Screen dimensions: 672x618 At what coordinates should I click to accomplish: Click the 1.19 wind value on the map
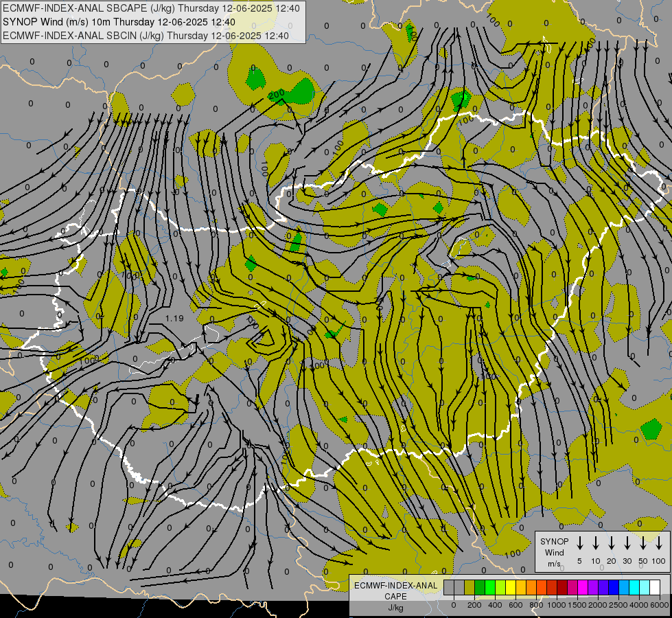coord(174,318)
